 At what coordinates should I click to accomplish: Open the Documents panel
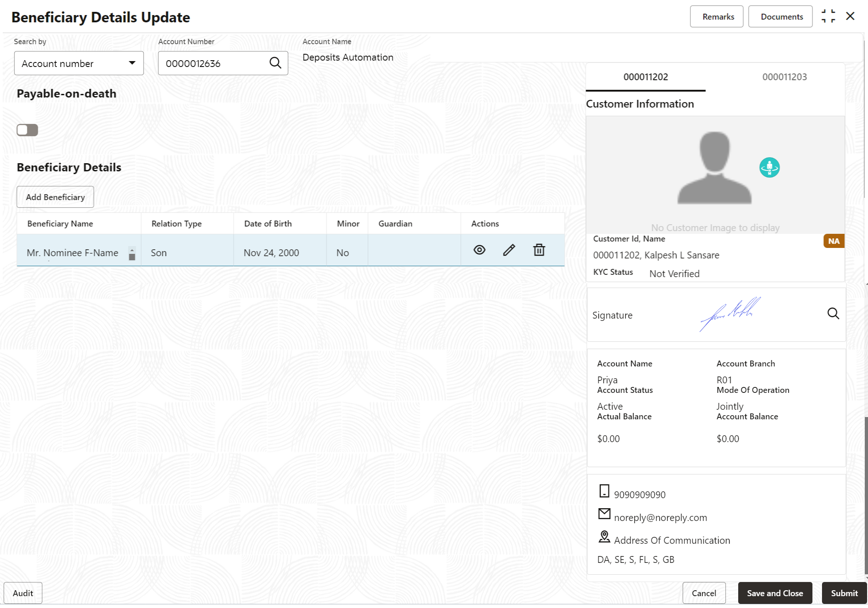click(780, 16)
